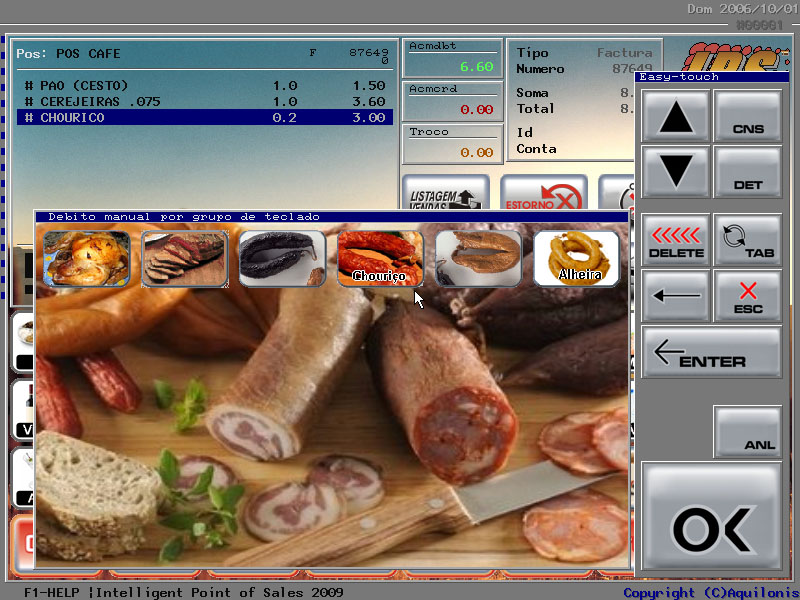
Task: Hit the ESC button
Action: pos(747,296)
